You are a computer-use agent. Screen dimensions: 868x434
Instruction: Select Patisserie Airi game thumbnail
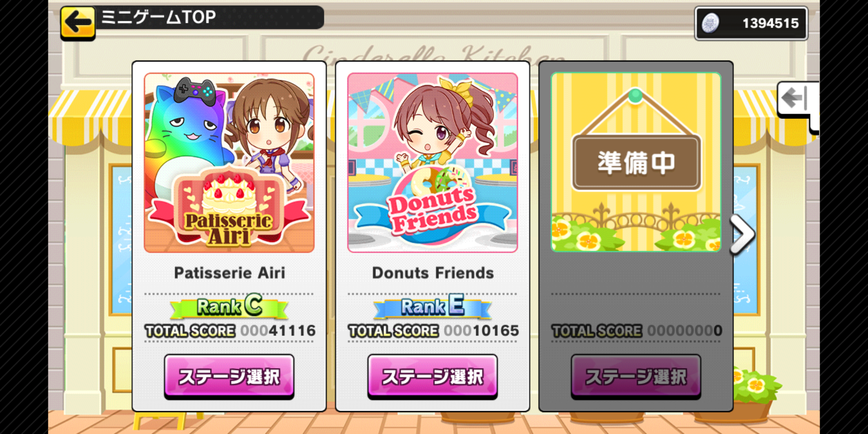(229, 163)
